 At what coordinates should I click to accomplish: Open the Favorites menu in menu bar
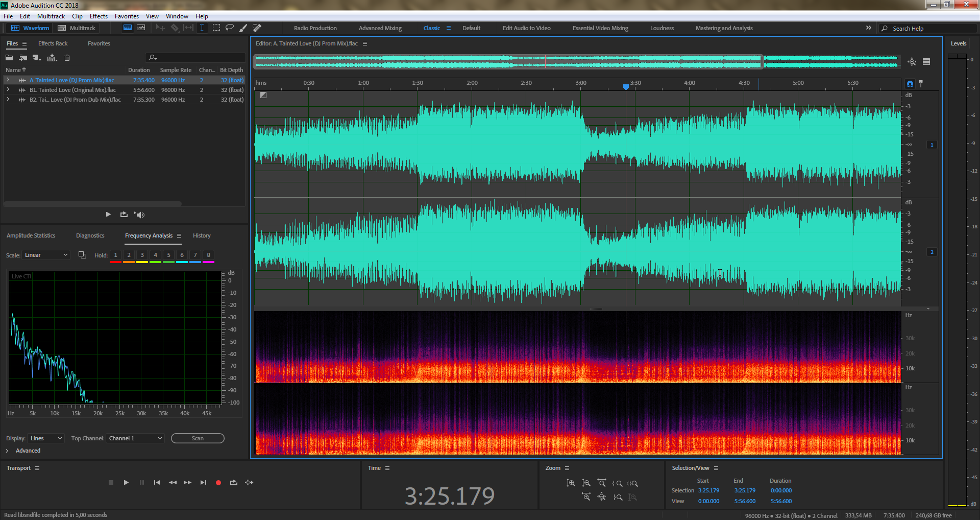127,16
